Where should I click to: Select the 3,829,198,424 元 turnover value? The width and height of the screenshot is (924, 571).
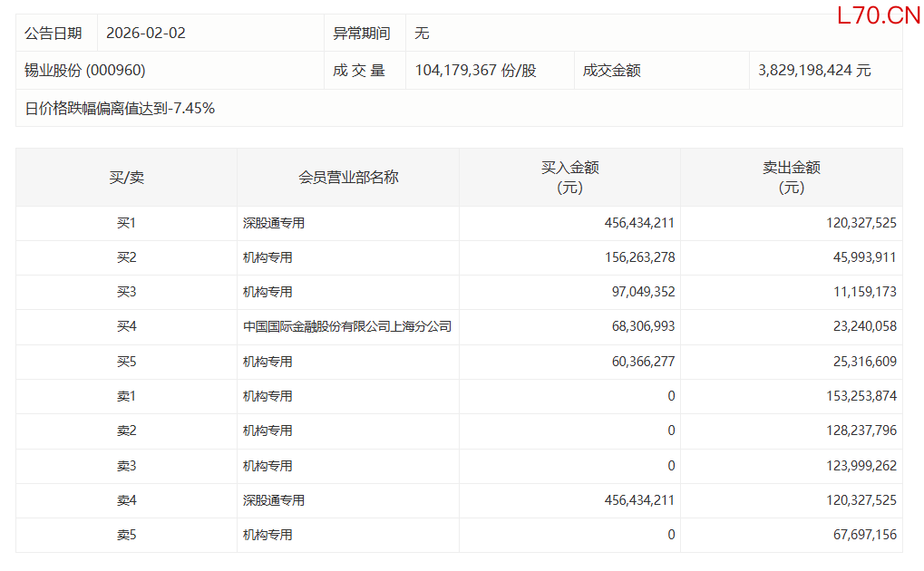click(813, 71)
